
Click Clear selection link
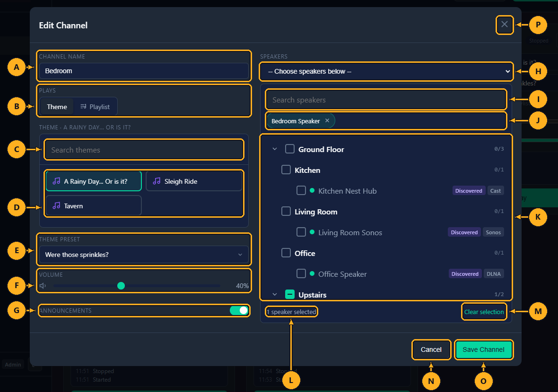pyautogui.click(x=484, y=312)
